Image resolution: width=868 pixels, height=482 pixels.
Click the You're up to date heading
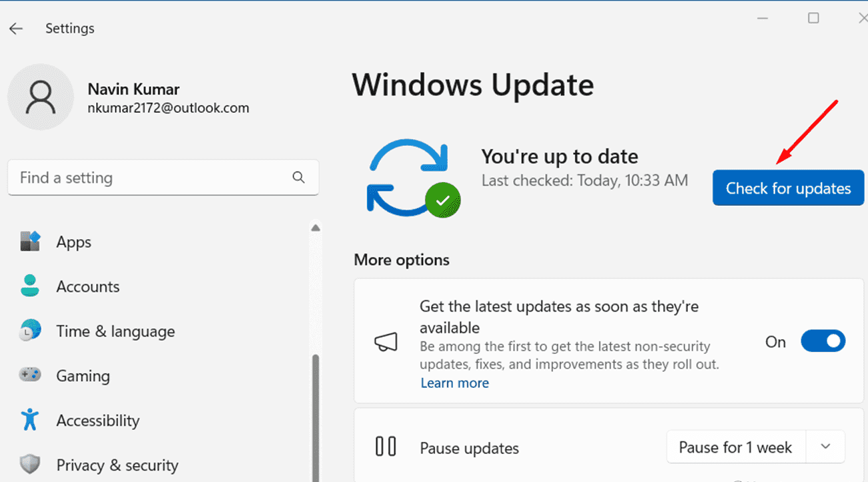560,156
